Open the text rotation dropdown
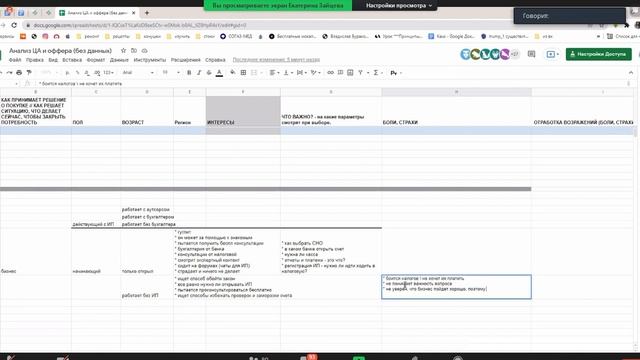This screenshot has height=360, width=640. (315, 73)
